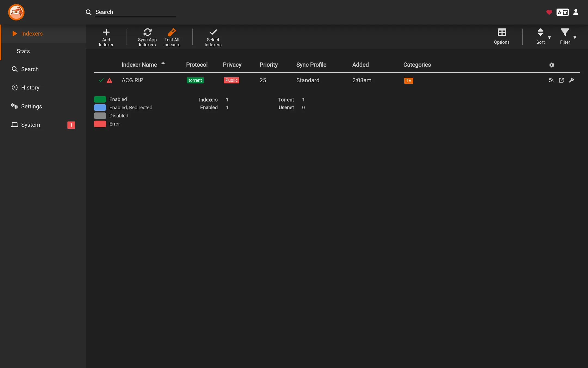Sort by Added column header
Screen dimensions: 588x368
click(360, 65)
